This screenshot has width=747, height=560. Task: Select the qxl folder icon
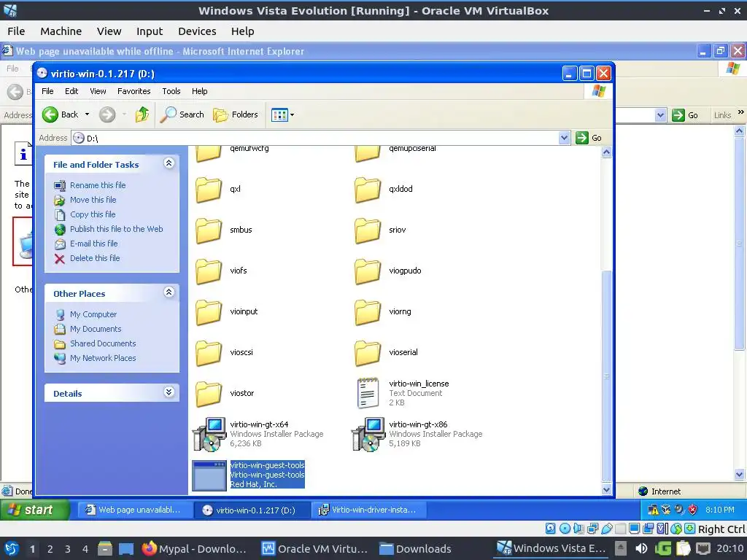tap(209, 190)
